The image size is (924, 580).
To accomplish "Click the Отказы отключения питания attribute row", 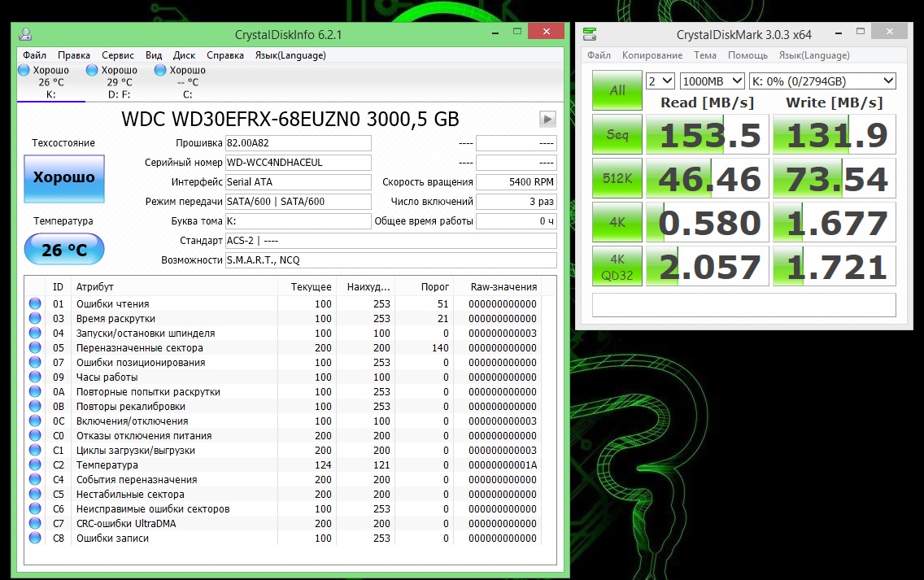I will click(x=283, y=435).
